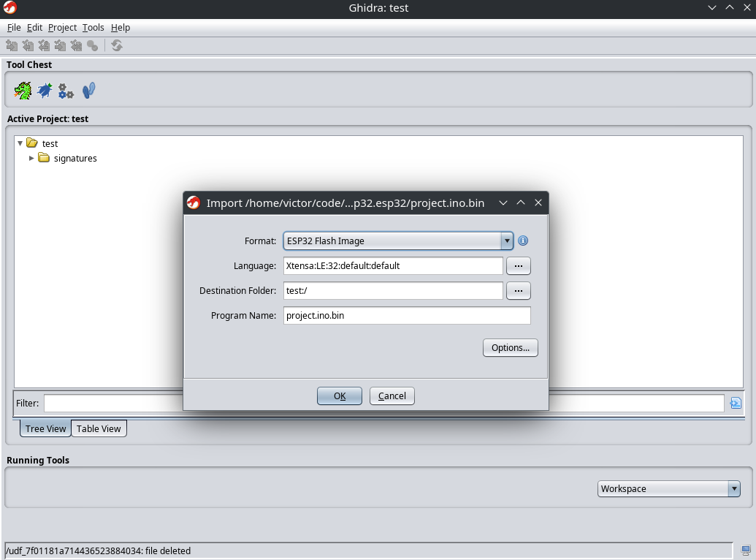Click the Emulator gears icon in Tool Chest
756x560 pixels.
pos(66,91)
